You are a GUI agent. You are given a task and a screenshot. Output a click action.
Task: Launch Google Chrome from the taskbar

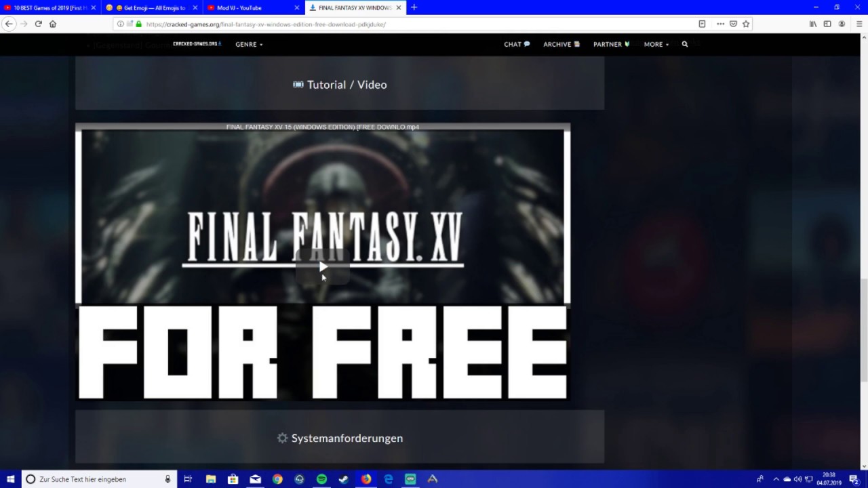pyautogui.click(x=277, y=479)
